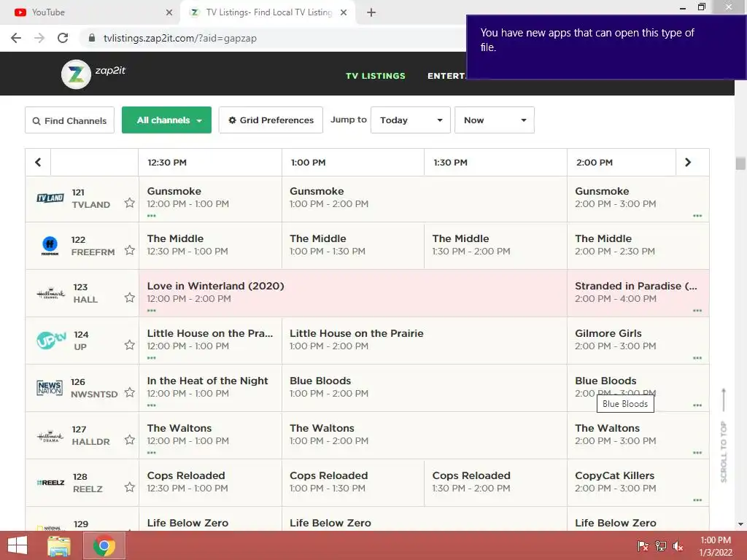
Task: Open the Freeform channel logo
Action: pyautogui.click(x=50, y=245)
